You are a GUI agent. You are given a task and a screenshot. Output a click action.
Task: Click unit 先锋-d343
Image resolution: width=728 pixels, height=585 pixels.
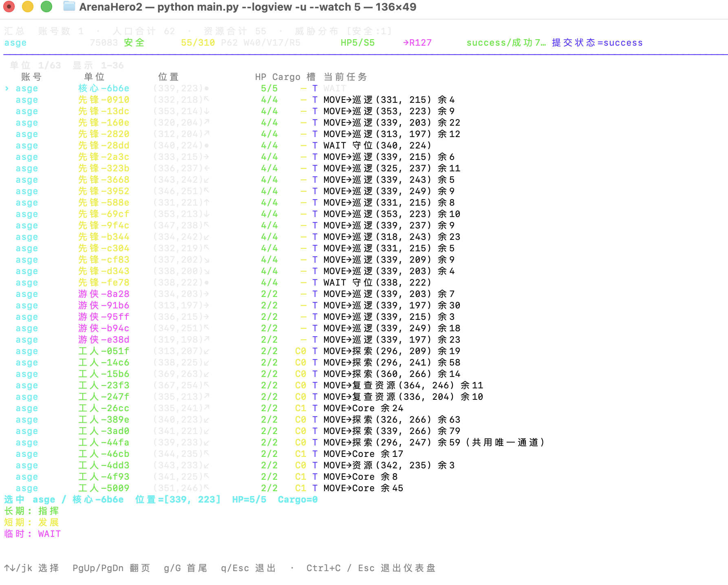coord(104,271)
